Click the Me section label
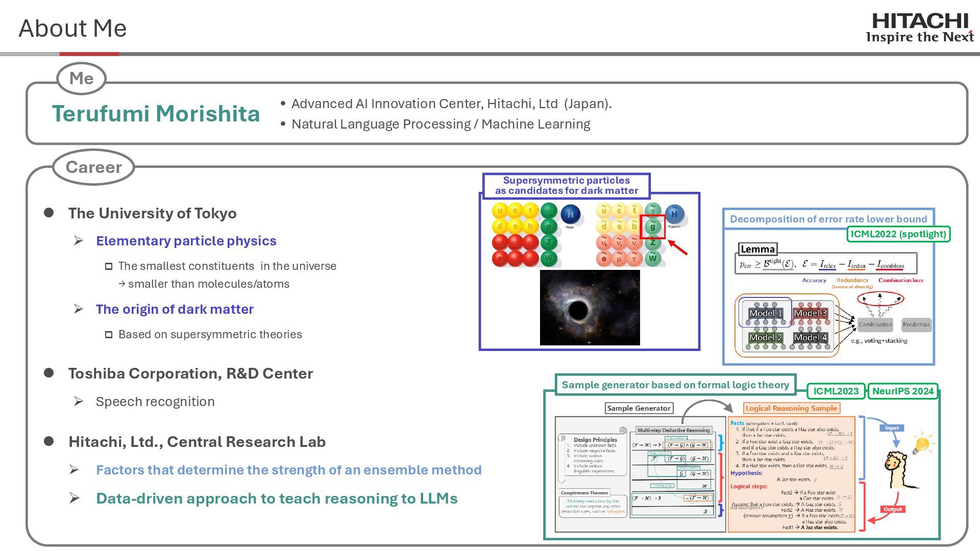 click(81, 79)
